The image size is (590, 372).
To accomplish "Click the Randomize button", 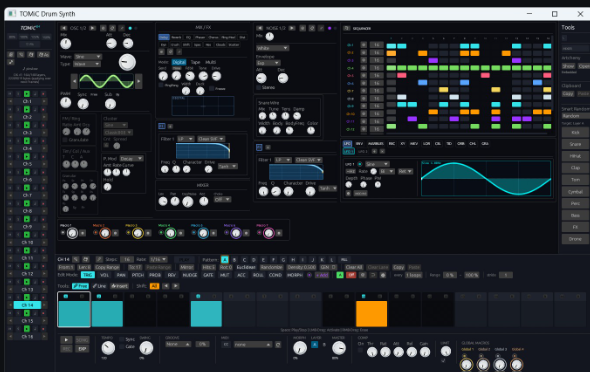I will [271, 267].
